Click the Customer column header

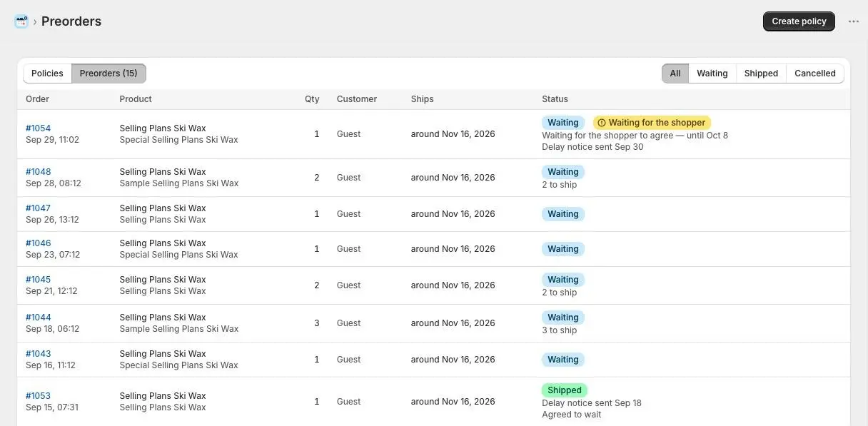click(x=357, y=99)
